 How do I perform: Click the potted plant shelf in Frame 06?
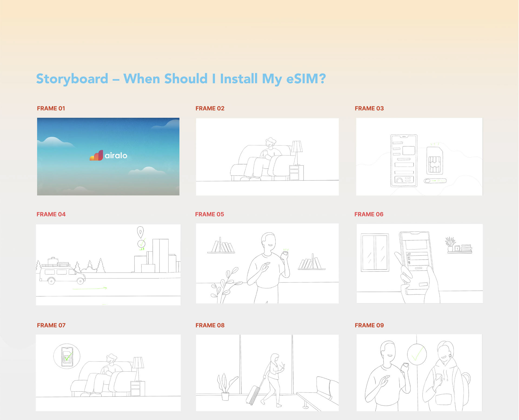458,246
